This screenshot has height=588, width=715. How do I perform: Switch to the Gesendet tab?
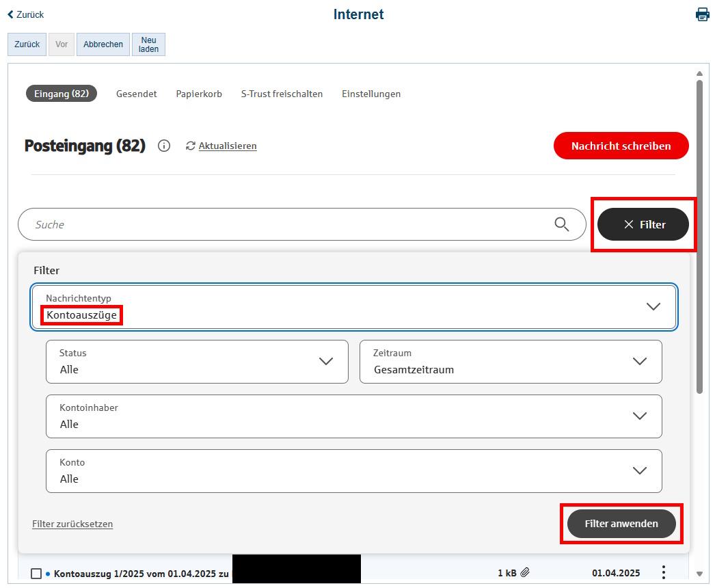(136, 94)
